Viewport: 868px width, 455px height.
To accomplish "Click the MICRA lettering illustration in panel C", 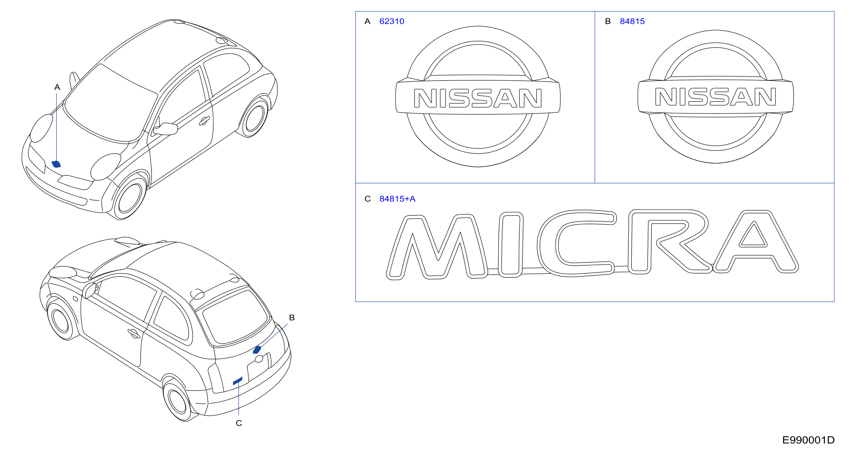I will click(592, 244).
